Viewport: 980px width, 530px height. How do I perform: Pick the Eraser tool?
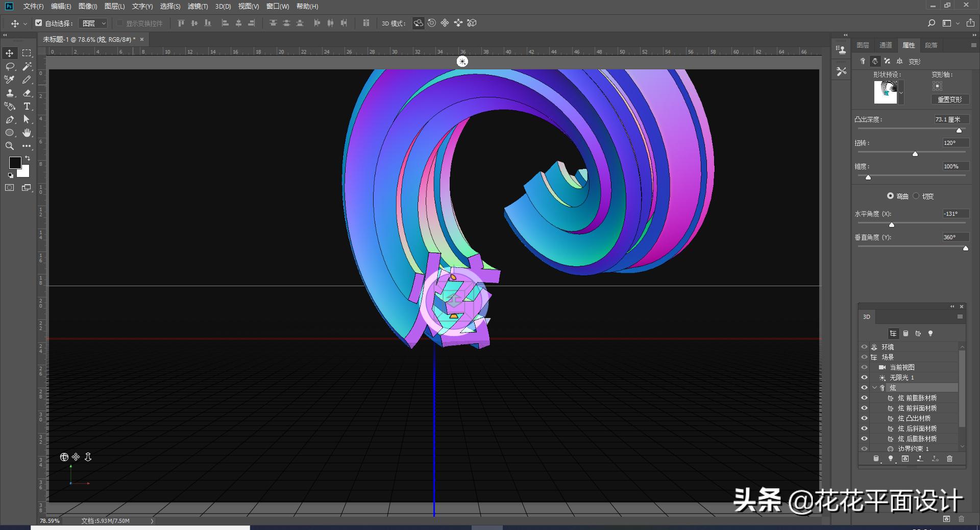(27, 93)
